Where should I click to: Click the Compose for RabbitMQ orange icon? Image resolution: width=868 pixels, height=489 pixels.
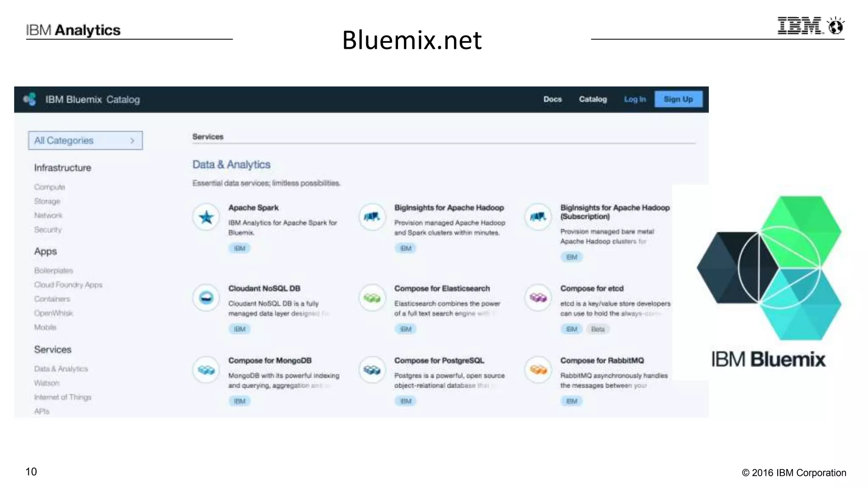click(x=538, y=370)
